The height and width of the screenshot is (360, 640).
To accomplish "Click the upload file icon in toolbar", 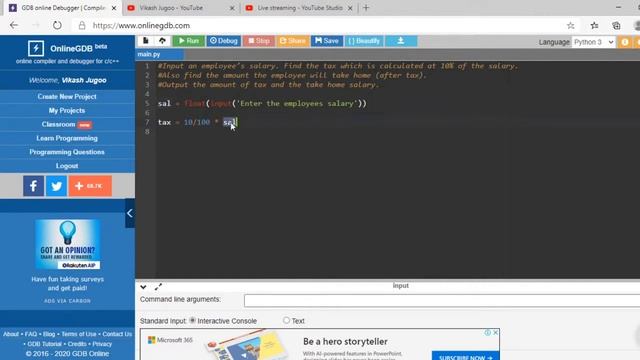I will [x=162, y=41].
